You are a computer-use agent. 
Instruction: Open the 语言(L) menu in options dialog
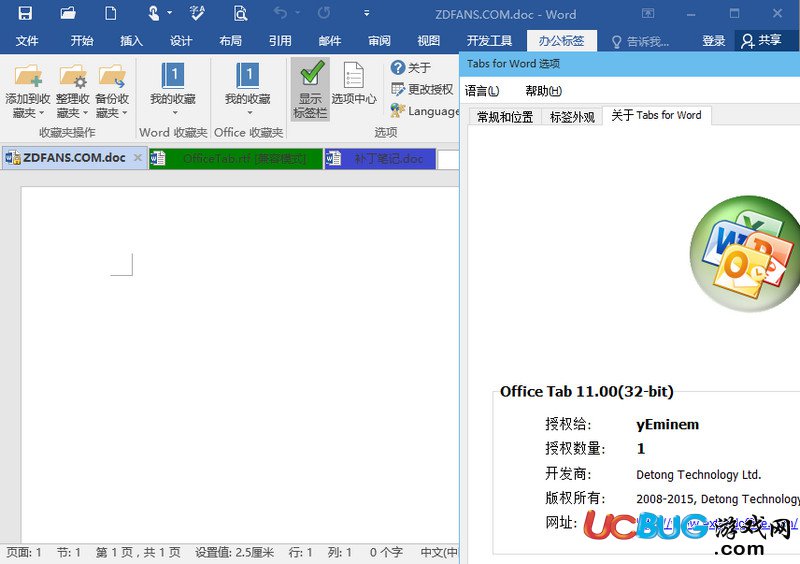[x=482, y=91]
